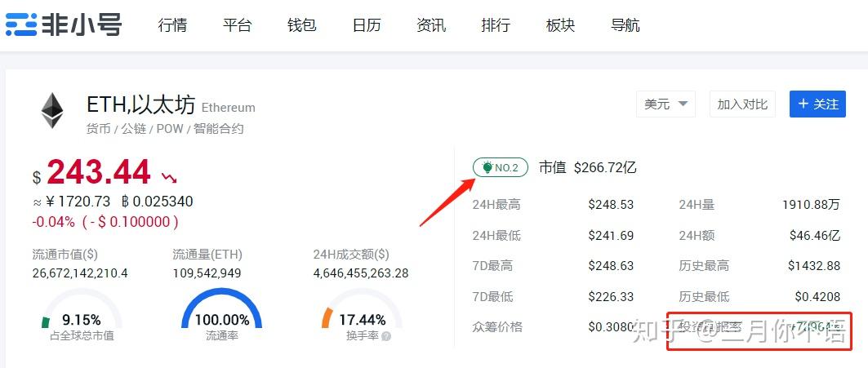Image resolution: width=868 pixels, height=368 pixels.
Task: Click the 7D最高 value $248.63
Action: (611, 266)
